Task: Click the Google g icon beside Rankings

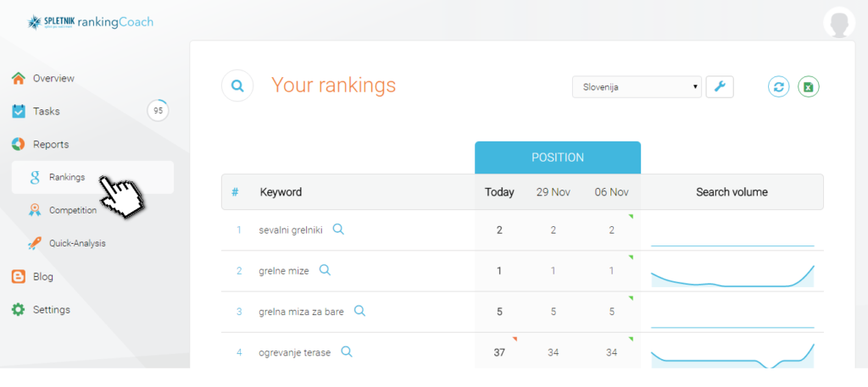Action: coord(35,178)
